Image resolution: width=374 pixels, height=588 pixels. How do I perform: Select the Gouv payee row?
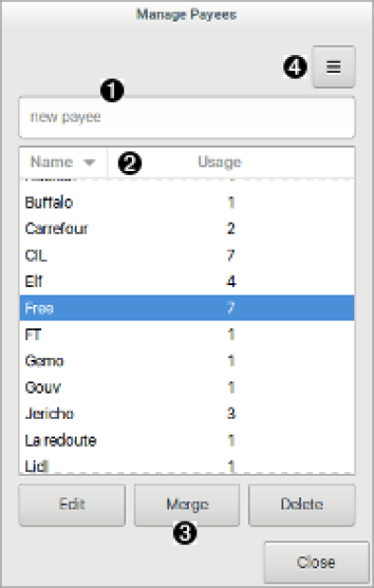pos(187,387)
